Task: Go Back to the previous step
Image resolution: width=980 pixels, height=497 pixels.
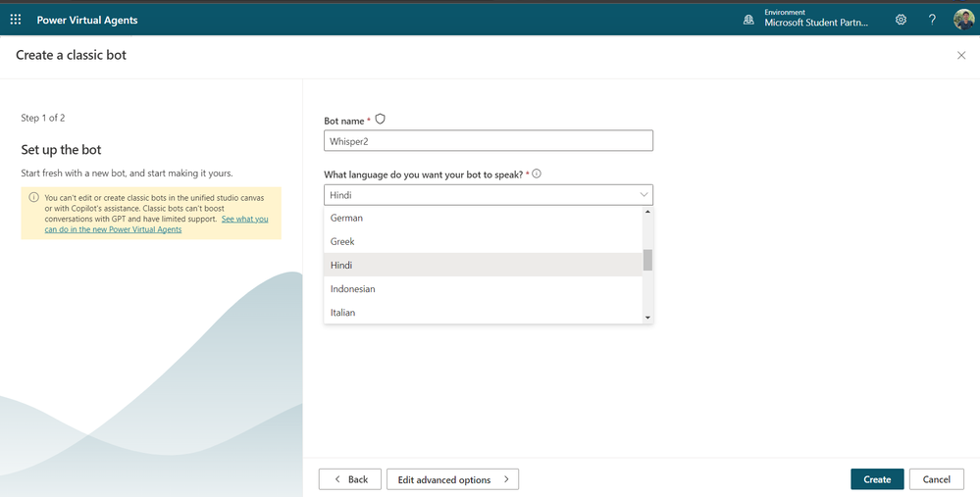Action: point(350,479)
